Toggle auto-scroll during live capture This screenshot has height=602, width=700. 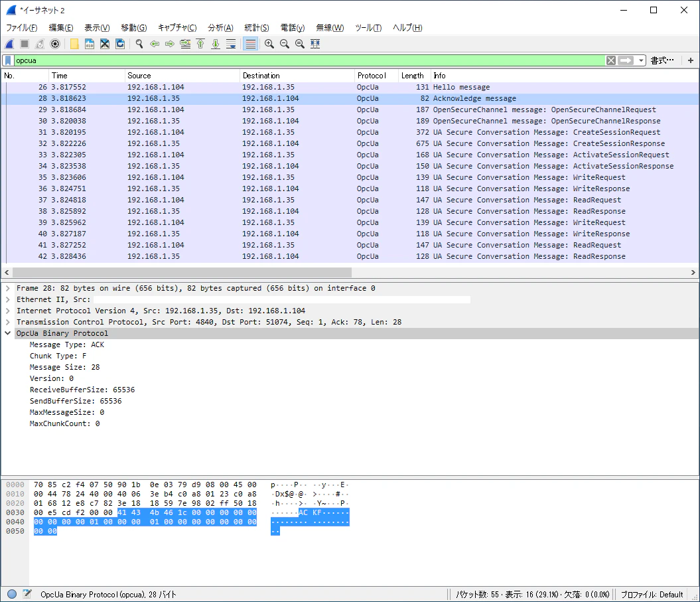pyautogui.click(x=231, y=44)
